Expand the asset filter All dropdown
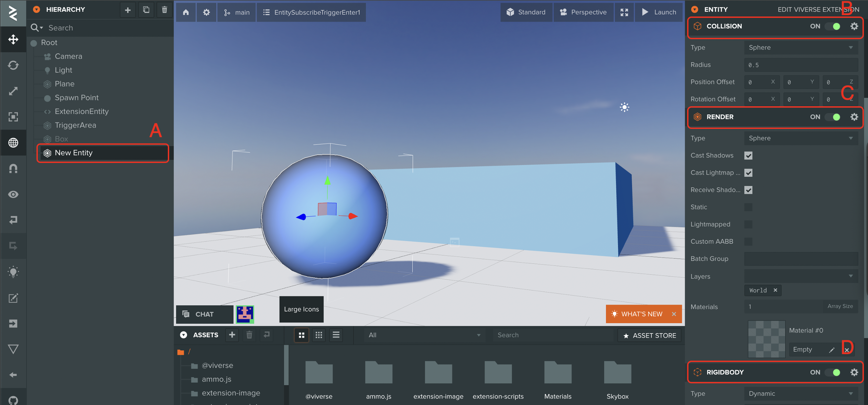This screenshot has width=868, height=405. [424, 335]
